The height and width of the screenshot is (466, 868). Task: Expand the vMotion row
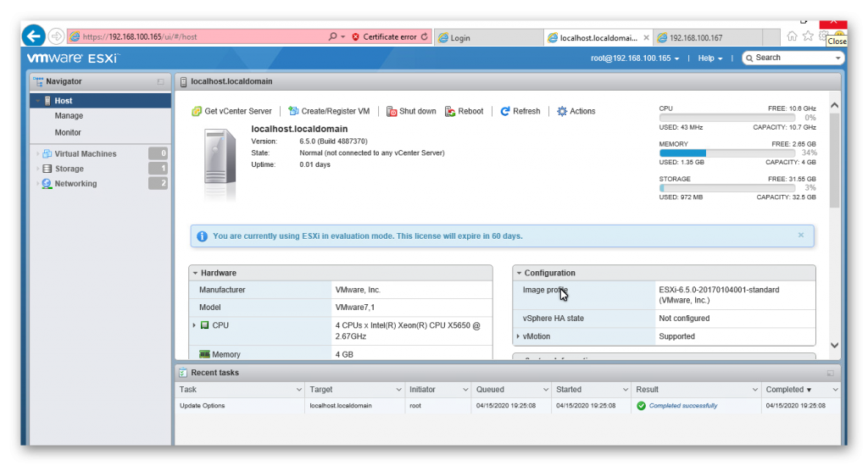click(x=518, y=336)
